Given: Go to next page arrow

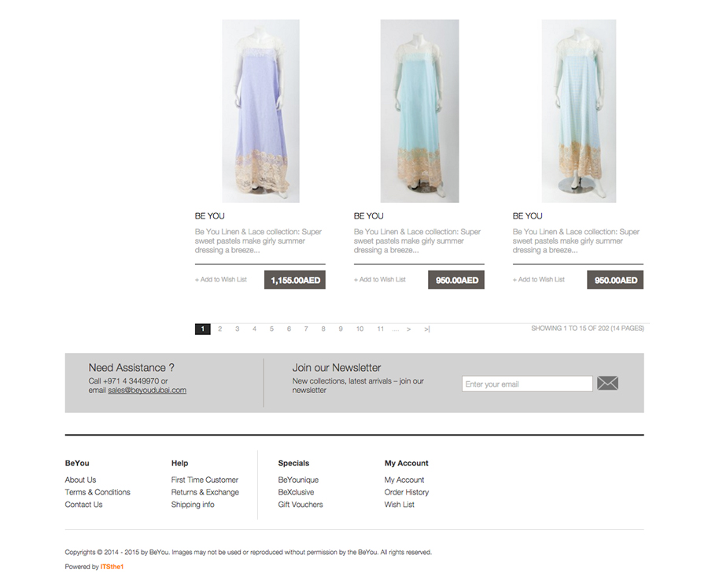Looking at the screenshot, I should 408,329.
